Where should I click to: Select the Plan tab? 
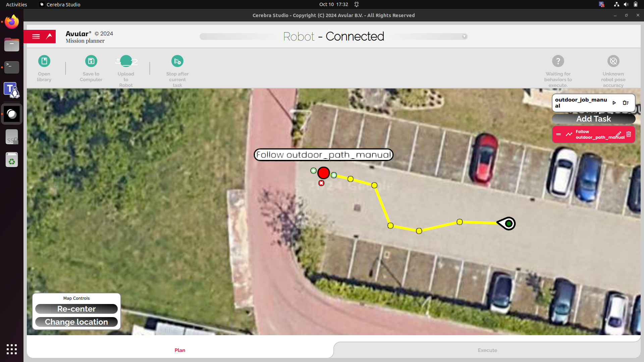180,350
